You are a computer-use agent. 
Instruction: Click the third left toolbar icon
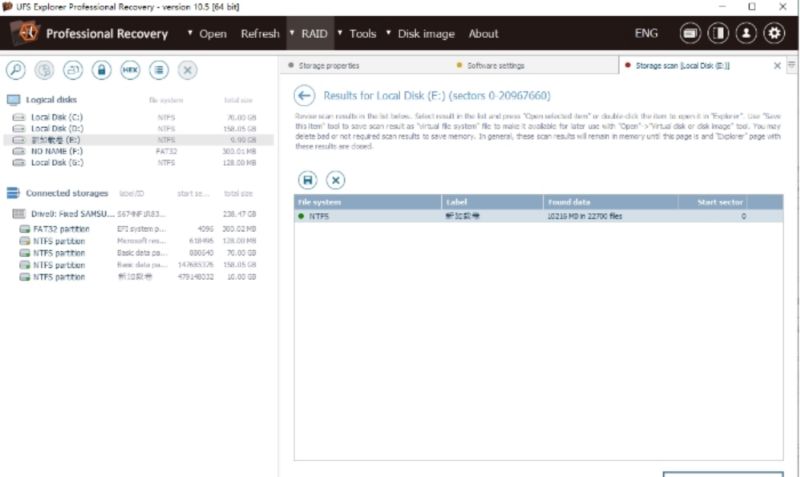point(73,70)
